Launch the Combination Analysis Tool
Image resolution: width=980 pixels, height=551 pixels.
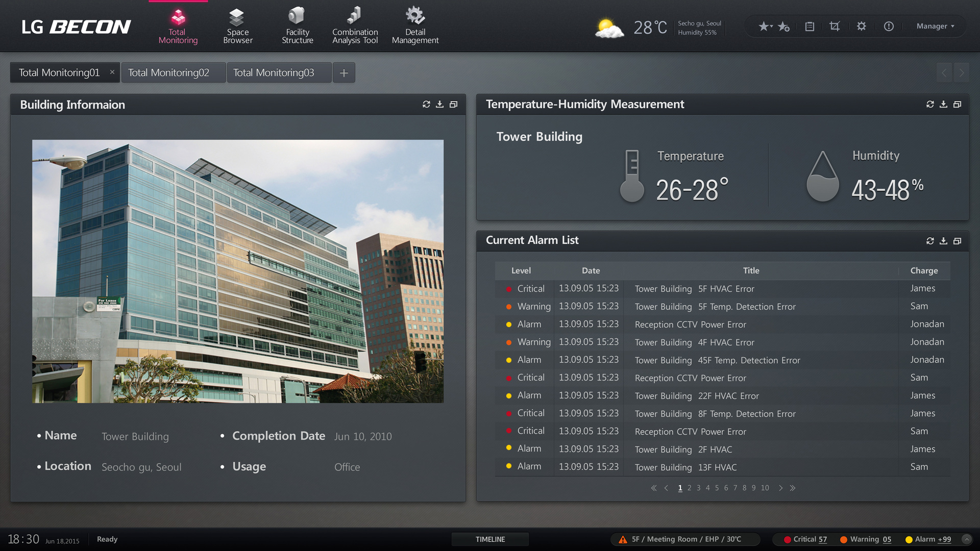pos(355,26)
